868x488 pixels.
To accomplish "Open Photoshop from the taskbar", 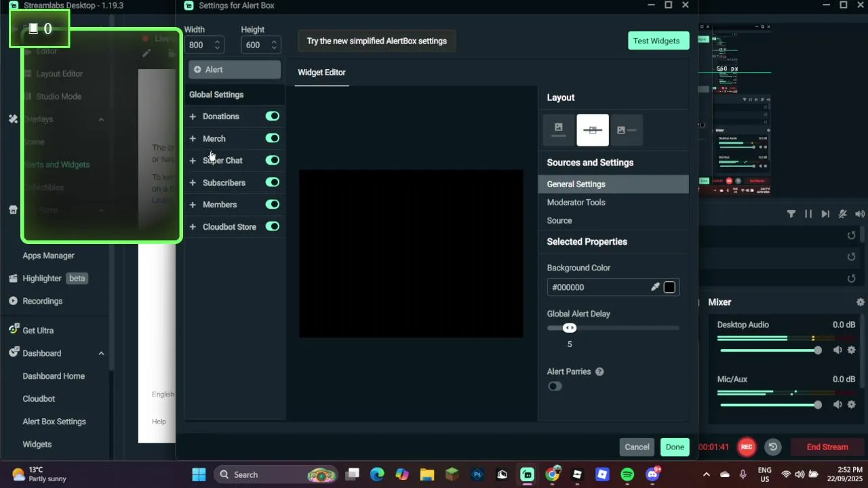I will point(477,474).
